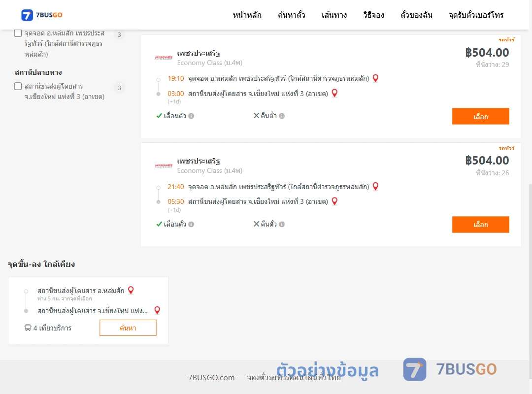Image resolution: width=532 pixels, height=394 pixels.
Task: Click ค้นหา for nearby pickup points
Action: click(128, 328)
